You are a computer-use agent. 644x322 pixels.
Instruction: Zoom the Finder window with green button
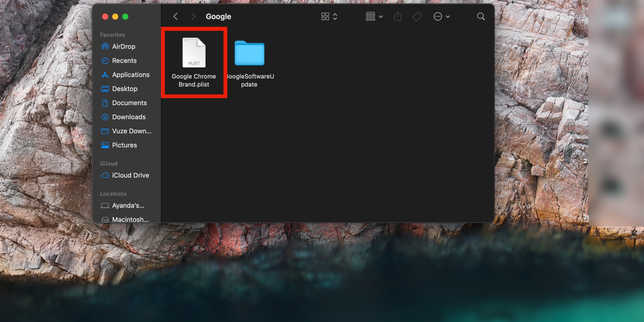pos(125,16)
